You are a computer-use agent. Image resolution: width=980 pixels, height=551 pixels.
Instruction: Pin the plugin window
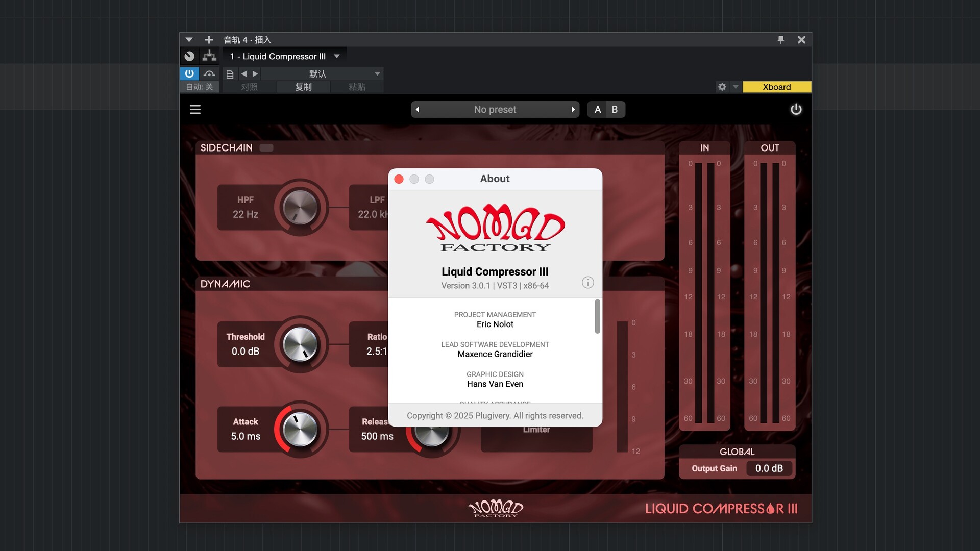[x=780, y=40]
